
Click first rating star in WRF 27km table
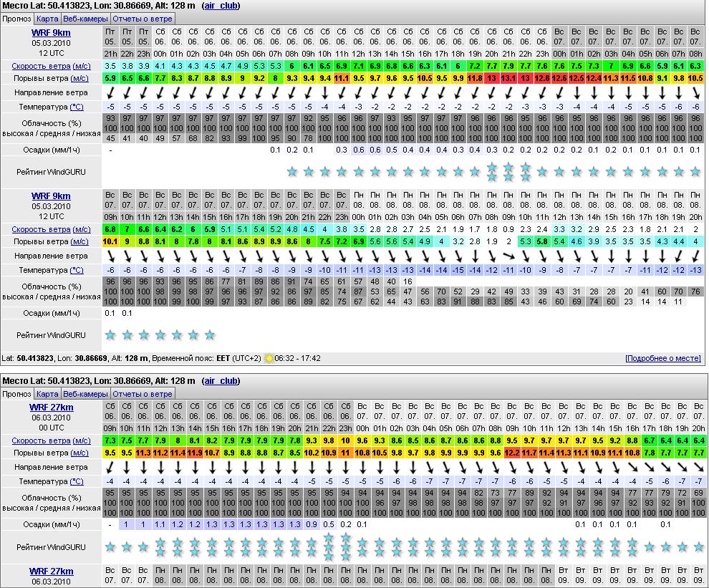point(110,546)
